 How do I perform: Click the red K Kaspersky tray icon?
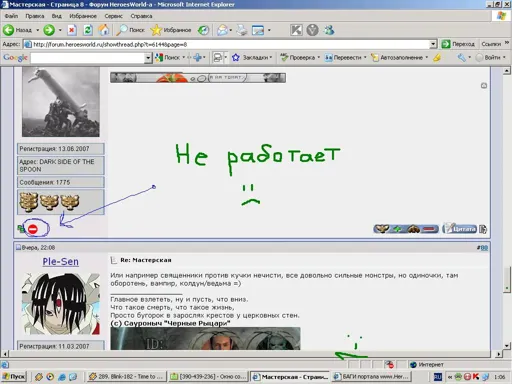476,377
